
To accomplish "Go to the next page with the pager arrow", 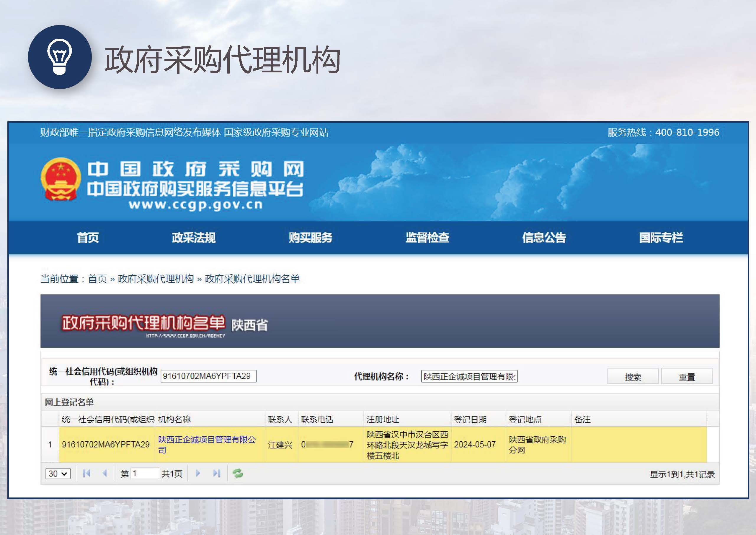I will pyautogui.click(x=198, y=473).
